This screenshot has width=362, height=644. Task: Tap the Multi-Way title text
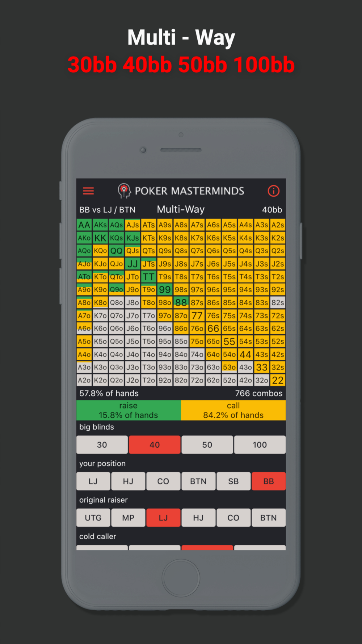(x=181, y=209)
